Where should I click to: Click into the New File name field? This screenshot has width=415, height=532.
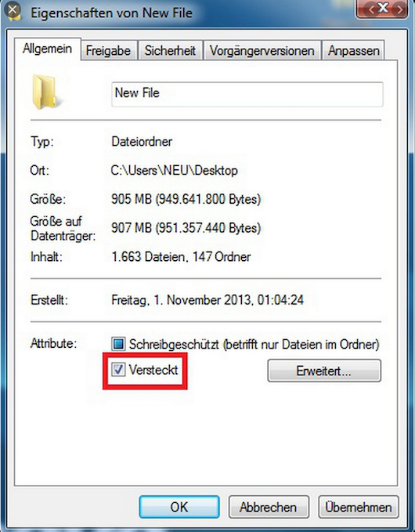(247, 94)
